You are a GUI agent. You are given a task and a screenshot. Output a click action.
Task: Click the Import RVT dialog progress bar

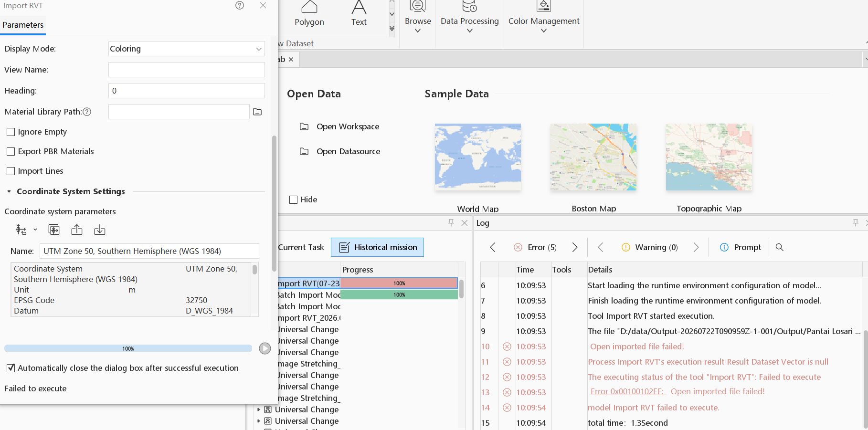click(128, 348)
